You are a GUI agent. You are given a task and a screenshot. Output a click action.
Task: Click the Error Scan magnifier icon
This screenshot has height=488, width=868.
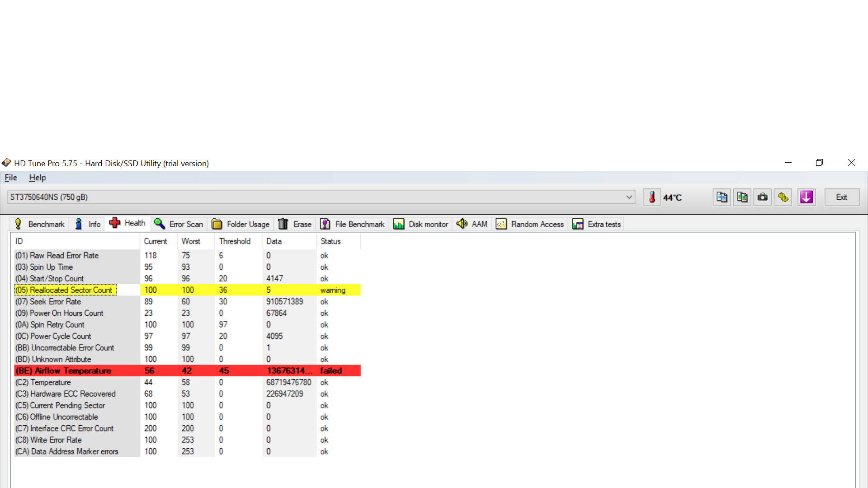click(x=159, y=224)
